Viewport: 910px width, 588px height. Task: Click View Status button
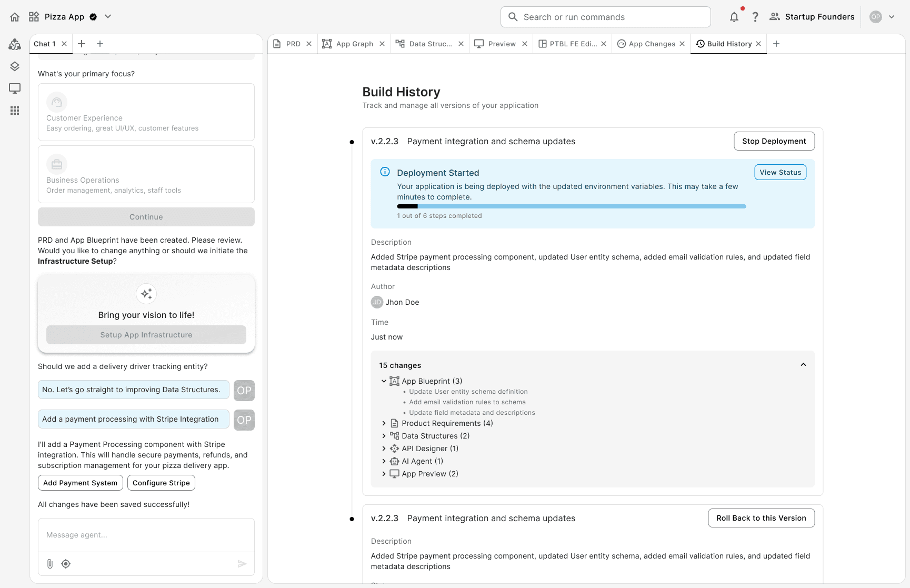pos(781,172)
